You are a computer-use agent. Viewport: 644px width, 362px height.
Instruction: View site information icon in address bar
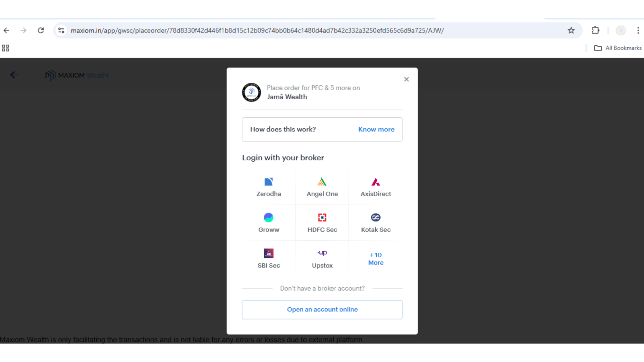(61, 31)
